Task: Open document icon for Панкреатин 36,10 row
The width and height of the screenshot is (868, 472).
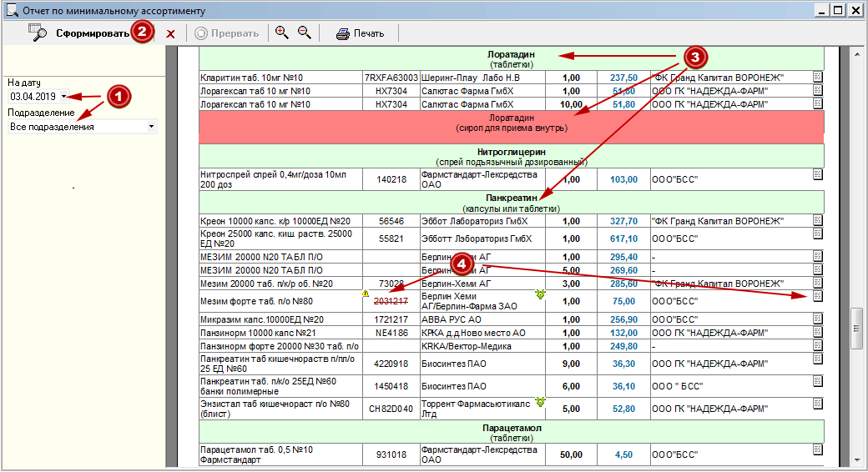Action: pyautogui.click(x=818, y=381)
